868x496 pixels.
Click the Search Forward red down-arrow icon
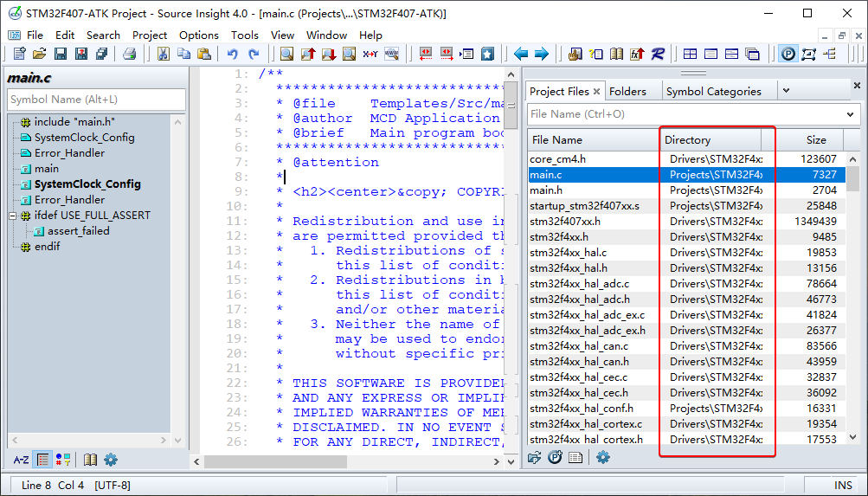pyautogui.click(x=329, y=54)
